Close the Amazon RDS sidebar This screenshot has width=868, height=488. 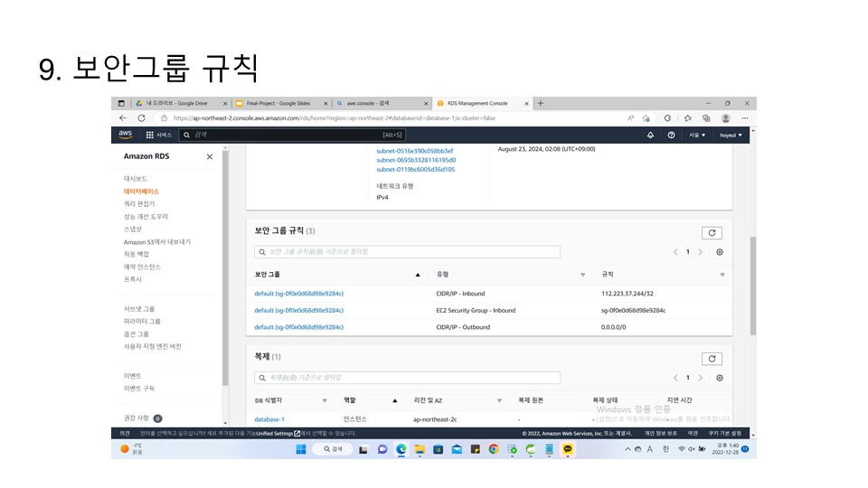(210, 156)
